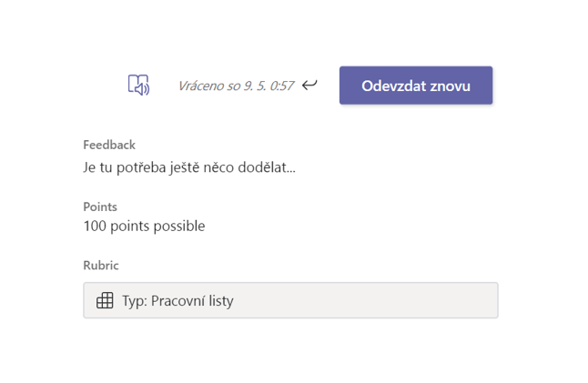
Task: Click the word Typ in rubric box
Action: click(133, 300)
